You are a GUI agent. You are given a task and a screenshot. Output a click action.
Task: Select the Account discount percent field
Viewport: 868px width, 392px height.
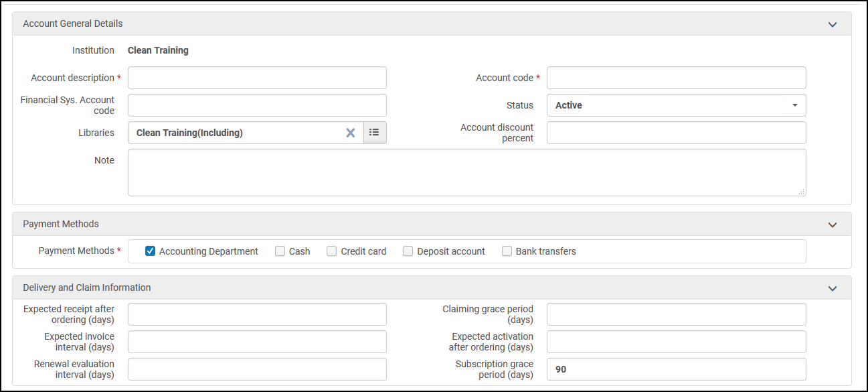click(676, 133)
